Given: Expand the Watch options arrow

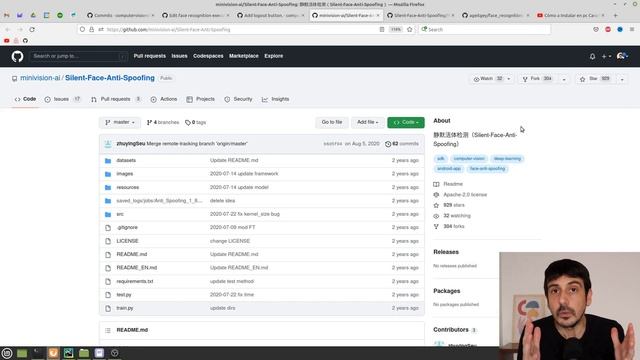Looking at the screenshot, I should (x=509, y=79).
